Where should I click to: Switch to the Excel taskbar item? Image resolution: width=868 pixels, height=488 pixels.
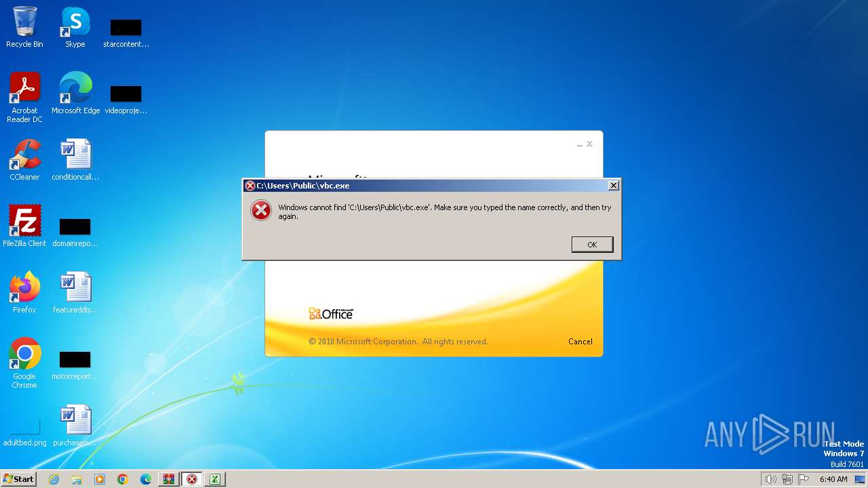click(215, 479)
